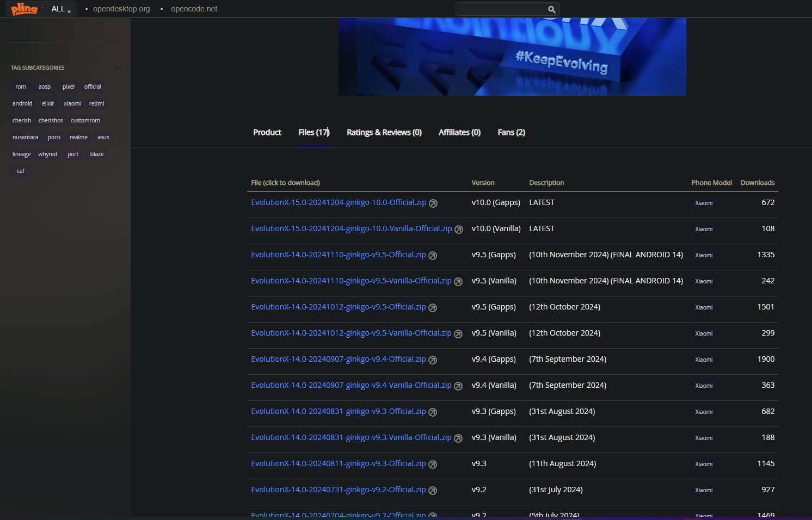The height and width of the screenshot is (520, 812).
Task: Click external link icon beside EvolutionX-14.0-20241012-ginkgo-v9.5-Vanilla-Official.zip
Action: 458,334
